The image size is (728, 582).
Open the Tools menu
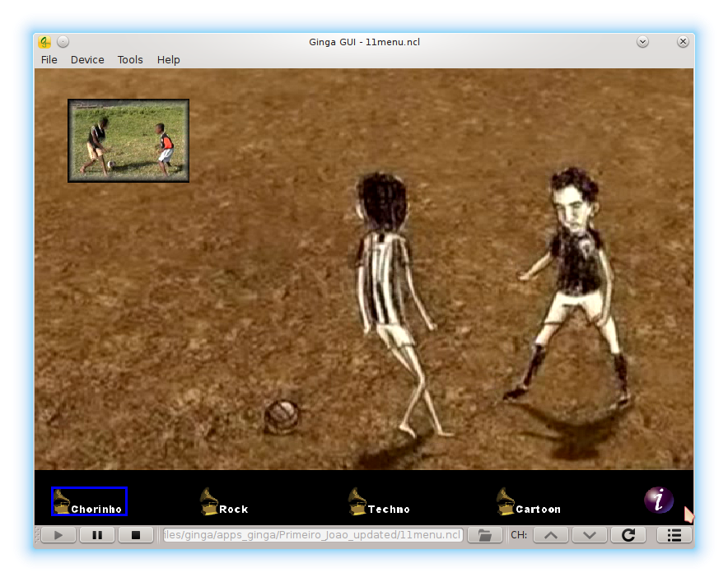tap(130, 60)
